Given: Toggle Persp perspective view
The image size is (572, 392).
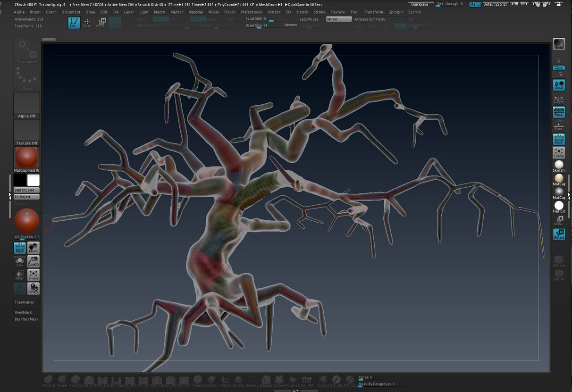Looking at the screenshot, I should click(x=559, y=112).
